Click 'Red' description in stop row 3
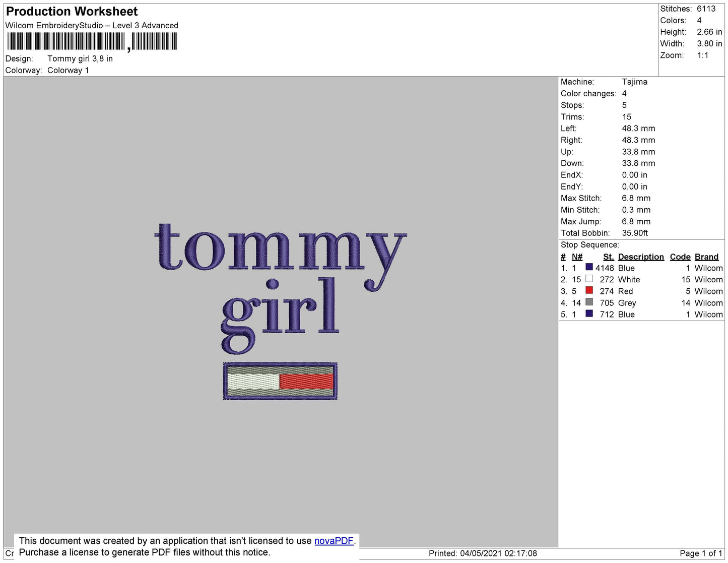 (625, 291)
